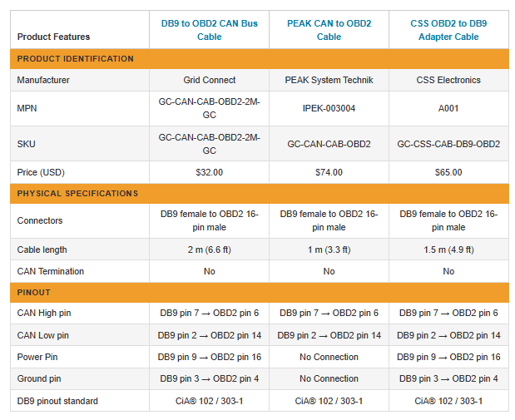
Task: Select the $74.00 price cell
Action: (x=329, y=172)
